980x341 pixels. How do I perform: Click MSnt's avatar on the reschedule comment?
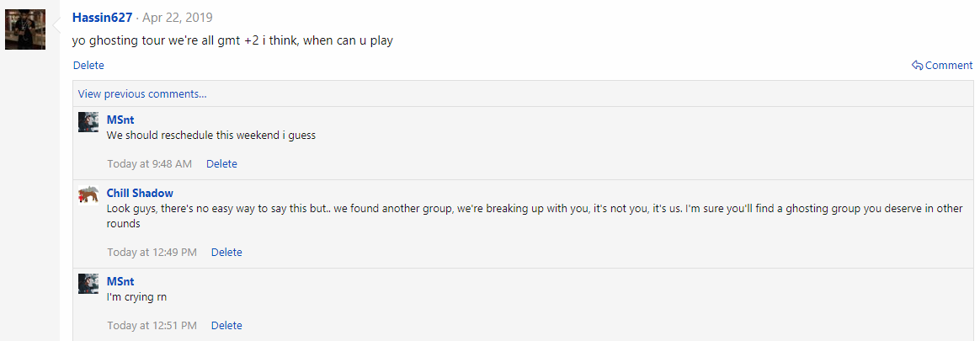click(88, 122)
